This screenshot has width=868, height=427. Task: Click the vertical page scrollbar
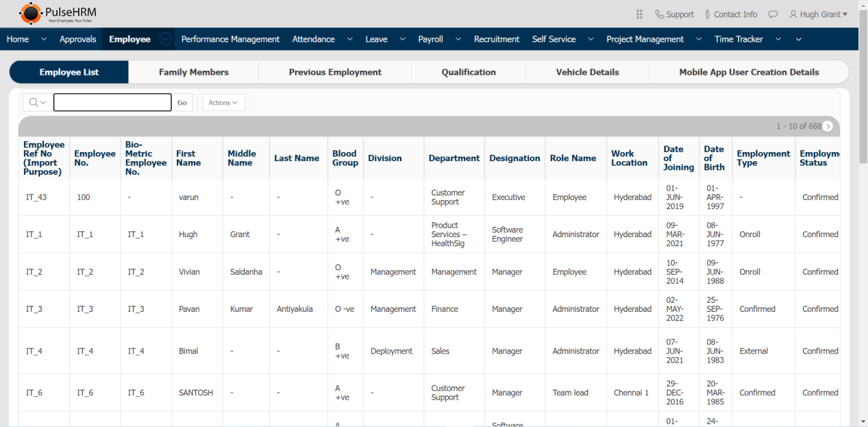pyautogui.click(x=863, y=206)
